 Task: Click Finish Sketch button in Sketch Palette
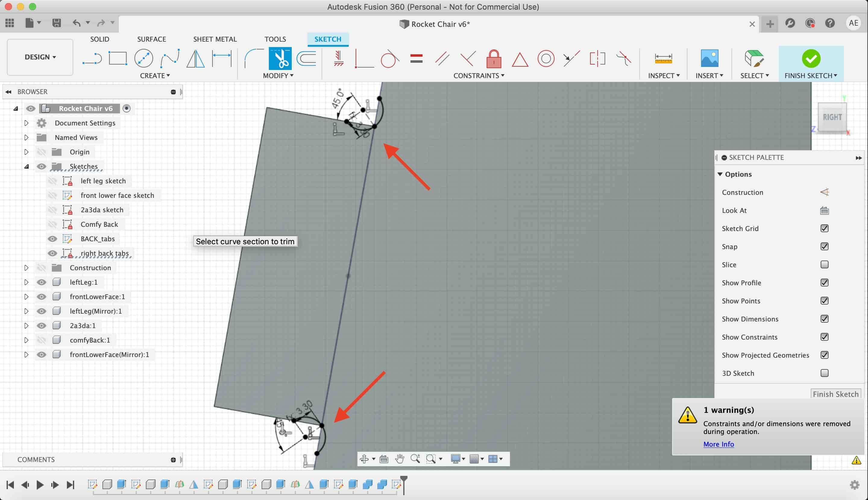835,394
